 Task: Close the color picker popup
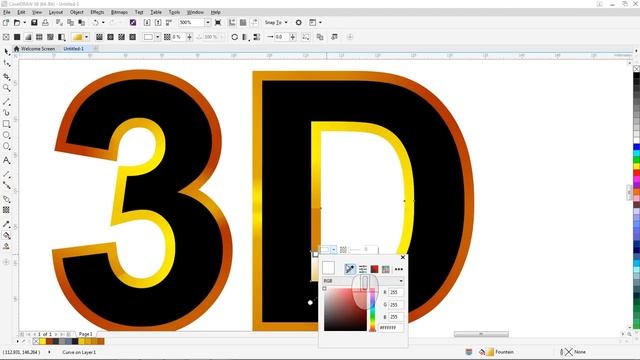[x=403, y=257]
